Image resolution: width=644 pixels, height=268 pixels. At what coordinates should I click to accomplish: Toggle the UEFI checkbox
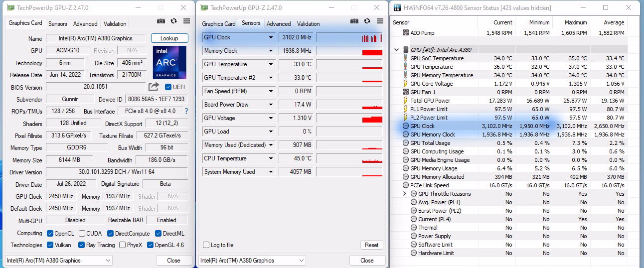(168, 87)
